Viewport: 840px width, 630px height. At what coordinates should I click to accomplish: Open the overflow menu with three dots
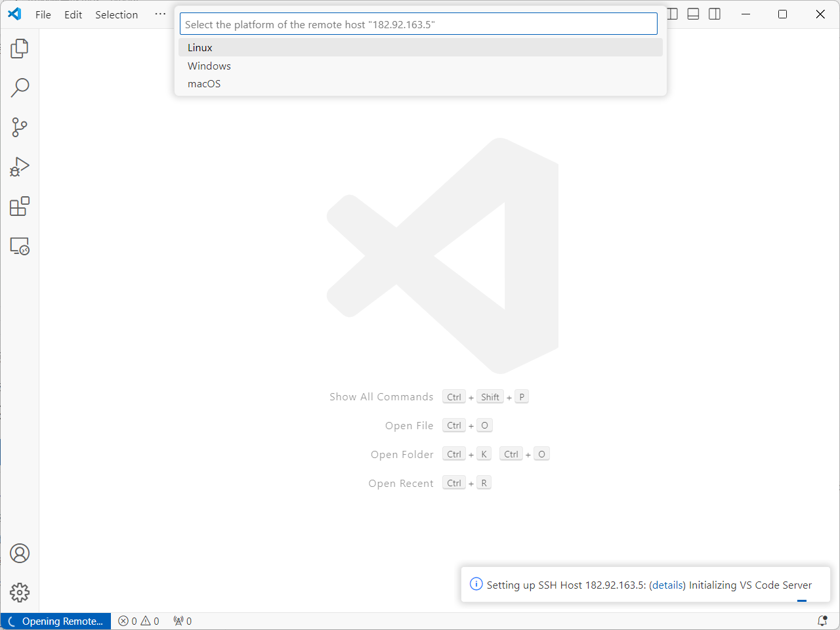pos(160,14)
